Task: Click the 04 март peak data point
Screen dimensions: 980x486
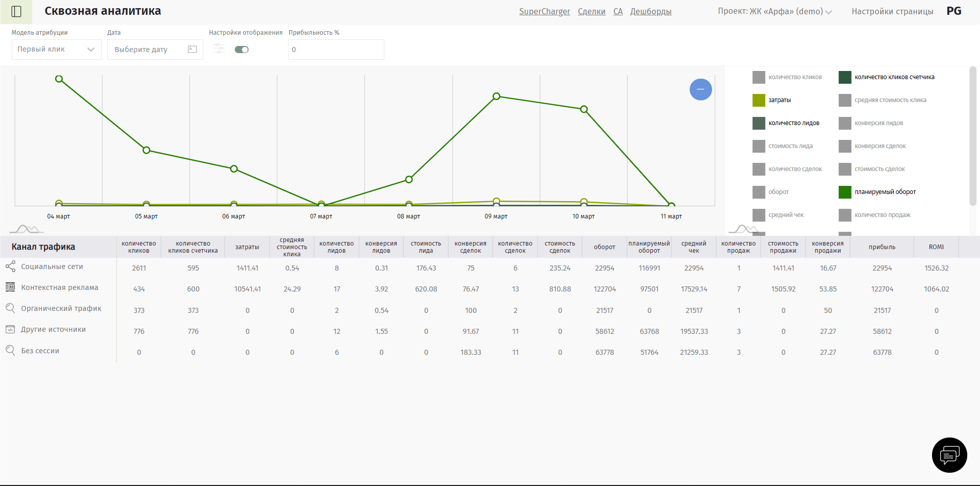Action: click(x=59, y=79)
